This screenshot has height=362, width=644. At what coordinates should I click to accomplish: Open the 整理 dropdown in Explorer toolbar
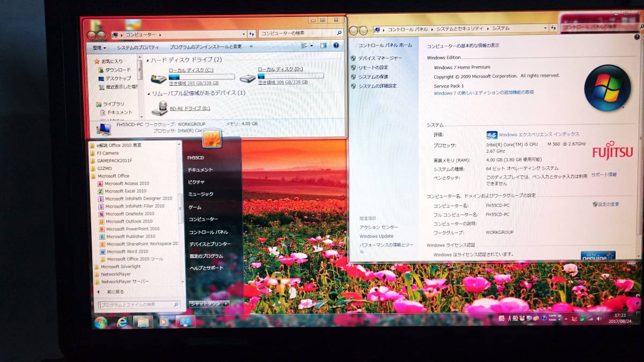coord(98,47)
